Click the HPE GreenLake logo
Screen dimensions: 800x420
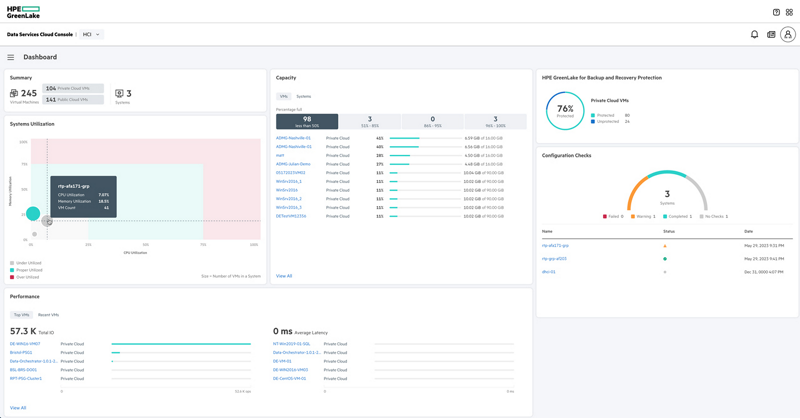[23, 11]
